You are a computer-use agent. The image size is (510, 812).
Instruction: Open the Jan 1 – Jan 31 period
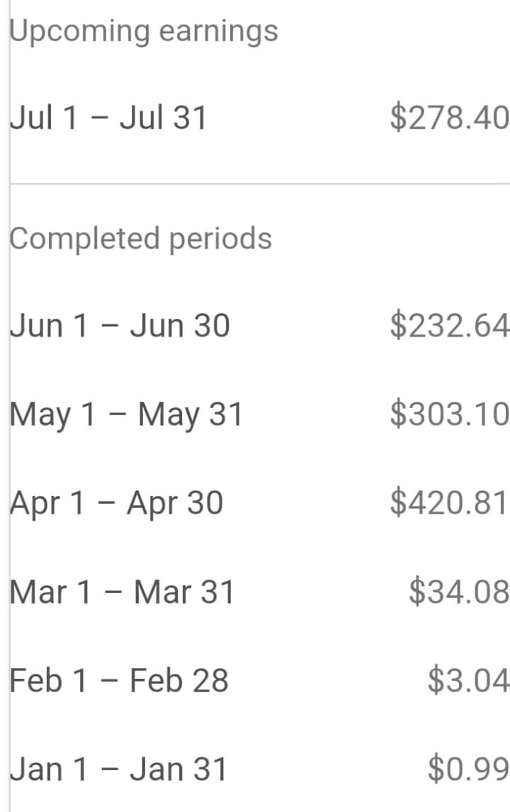click(x=118, y=769)
